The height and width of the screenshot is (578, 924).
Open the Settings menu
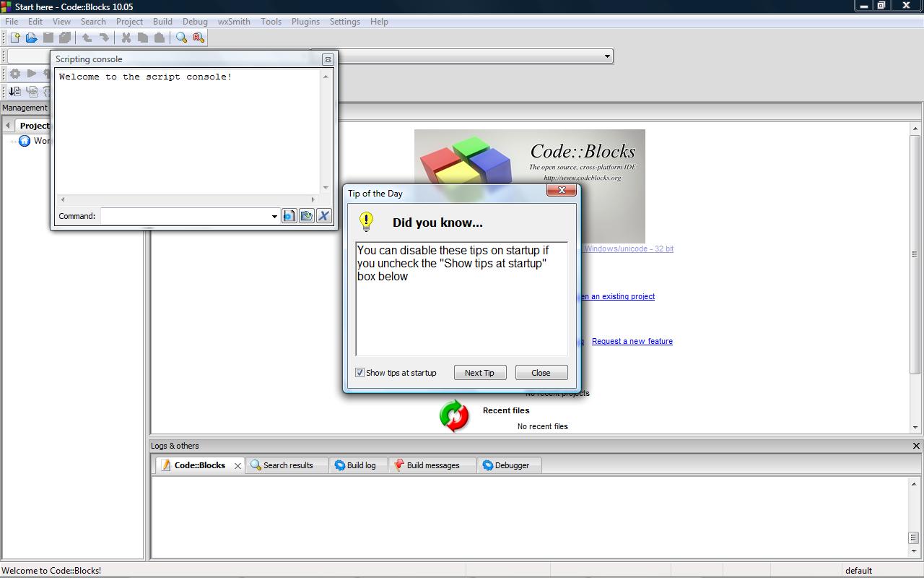coord(344,22)
